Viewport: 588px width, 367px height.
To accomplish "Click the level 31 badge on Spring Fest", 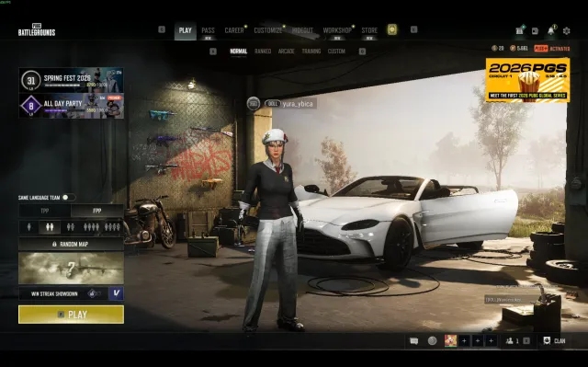I will 30,81.
